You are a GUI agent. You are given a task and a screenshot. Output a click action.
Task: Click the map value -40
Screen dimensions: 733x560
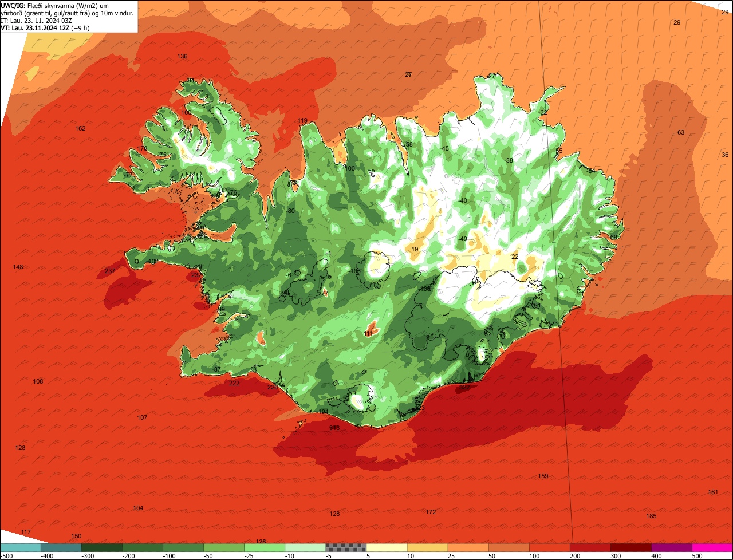point(462,200)
